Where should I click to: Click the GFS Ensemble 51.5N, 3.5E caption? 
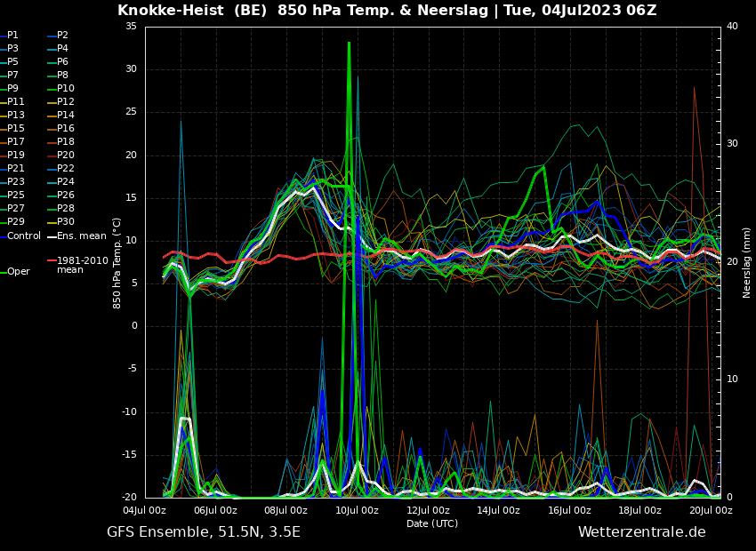point(204,532)
